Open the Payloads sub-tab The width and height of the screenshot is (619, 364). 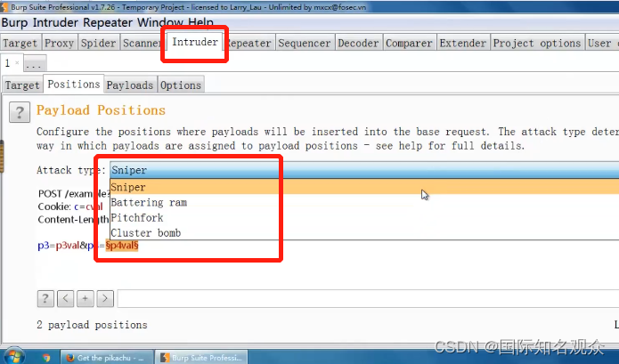click(130, 85)
